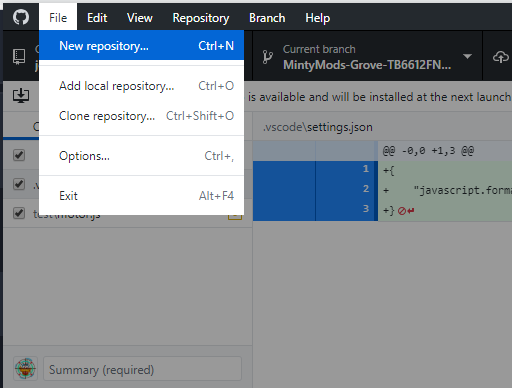Click the current repository book icon
The image size is (512, 388).
tap(19, 57)
